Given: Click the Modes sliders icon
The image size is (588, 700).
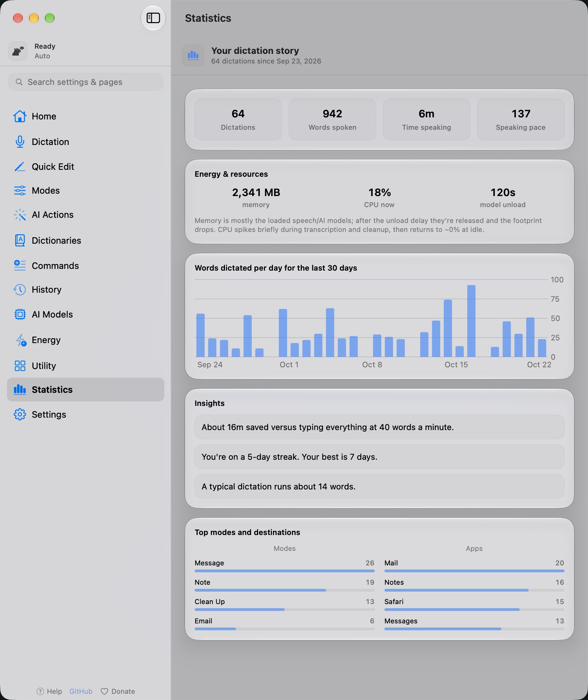Looking at the screenshot, I should 20,191.
